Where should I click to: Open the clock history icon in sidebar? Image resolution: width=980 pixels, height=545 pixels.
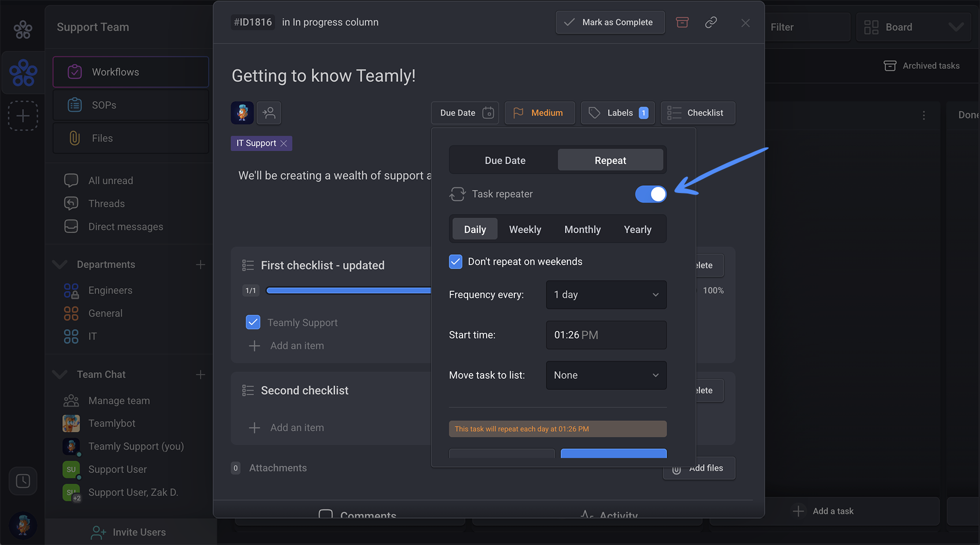click(23, 481)
